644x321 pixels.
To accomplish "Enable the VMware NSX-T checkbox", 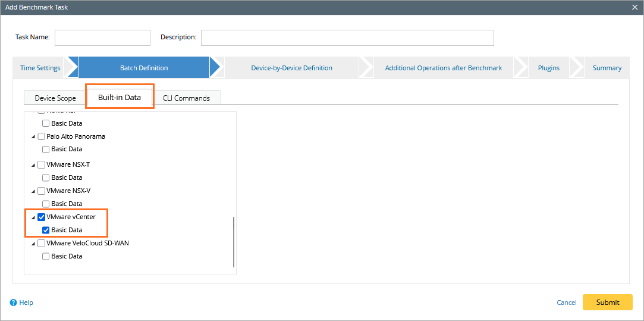I will click(x=42, y=165).
